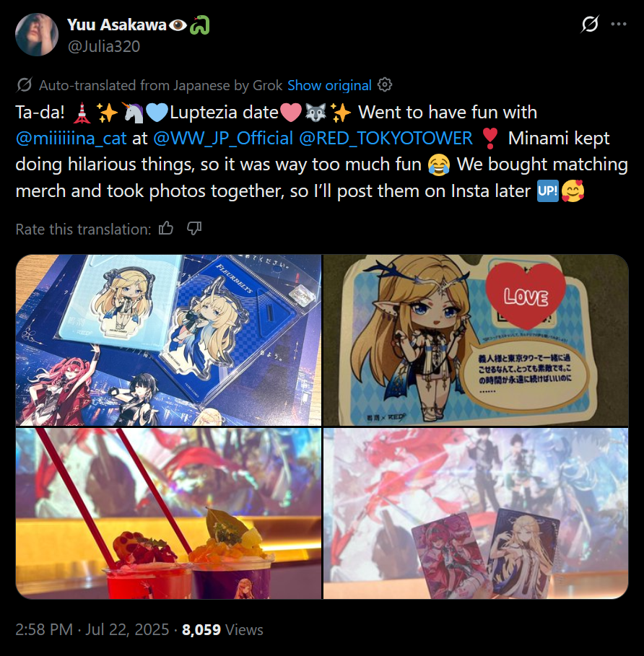Click the Yuu Asakawa display name

tap(117, 25)
